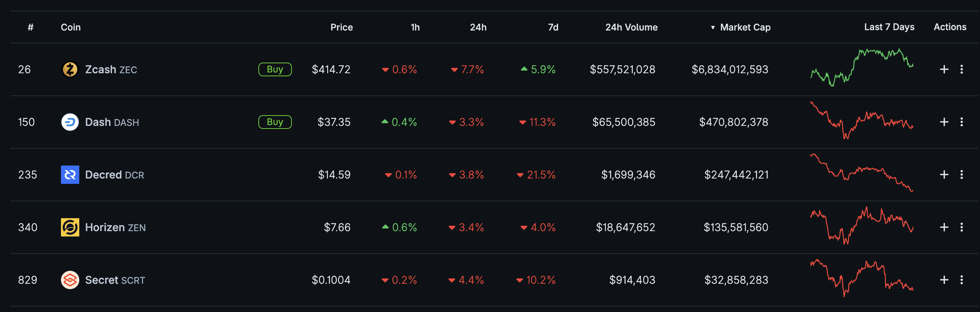The image size is (980, 312).
Task: Click the Dash coin logo
Action: pos(70,122)
